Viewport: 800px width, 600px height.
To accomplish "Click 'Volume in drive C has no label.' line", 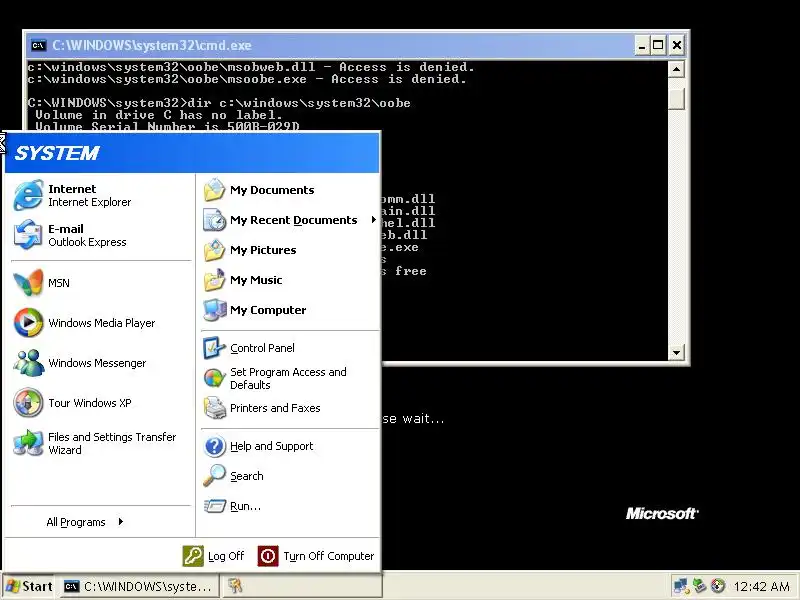I will [159, 115].
